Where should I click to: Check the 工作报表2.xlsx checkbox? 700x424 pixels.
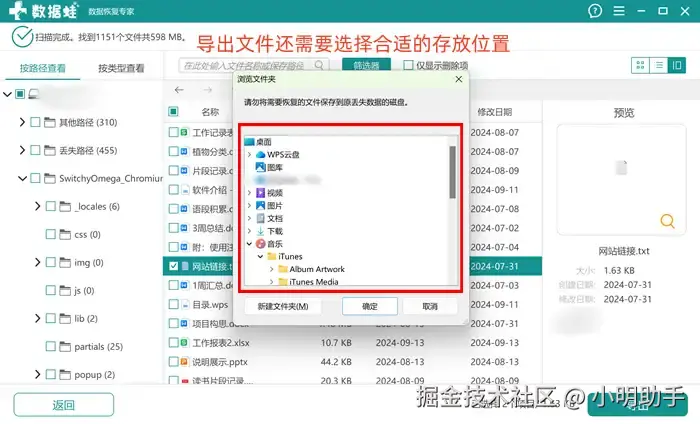coord(173,343)
